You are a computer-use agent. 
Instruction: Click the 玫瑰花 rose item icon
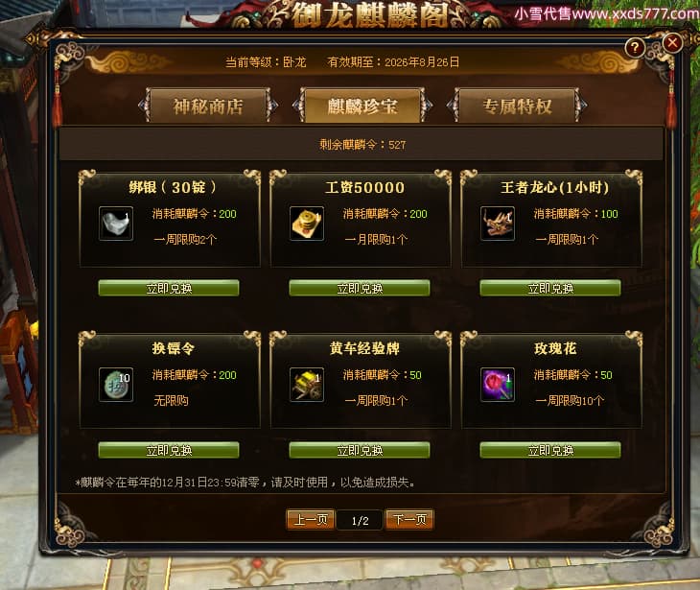498,385
